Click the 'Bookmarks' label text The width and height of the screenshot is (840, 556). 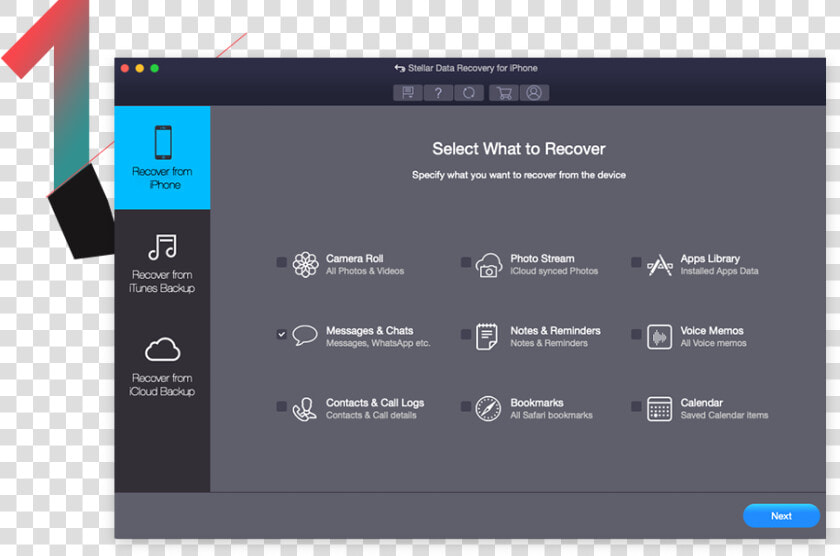tap(537, 402)
